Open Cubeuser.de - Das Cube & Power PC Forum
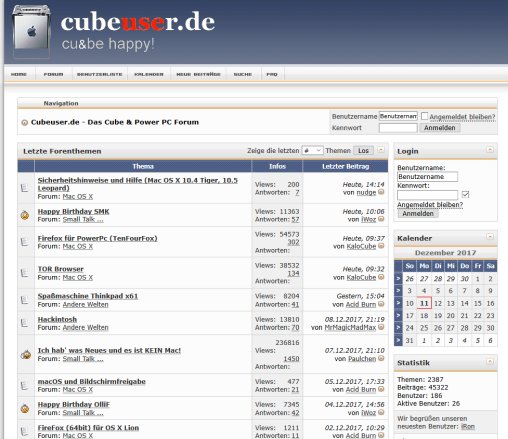The image size is (508, 439). [115, 122]
